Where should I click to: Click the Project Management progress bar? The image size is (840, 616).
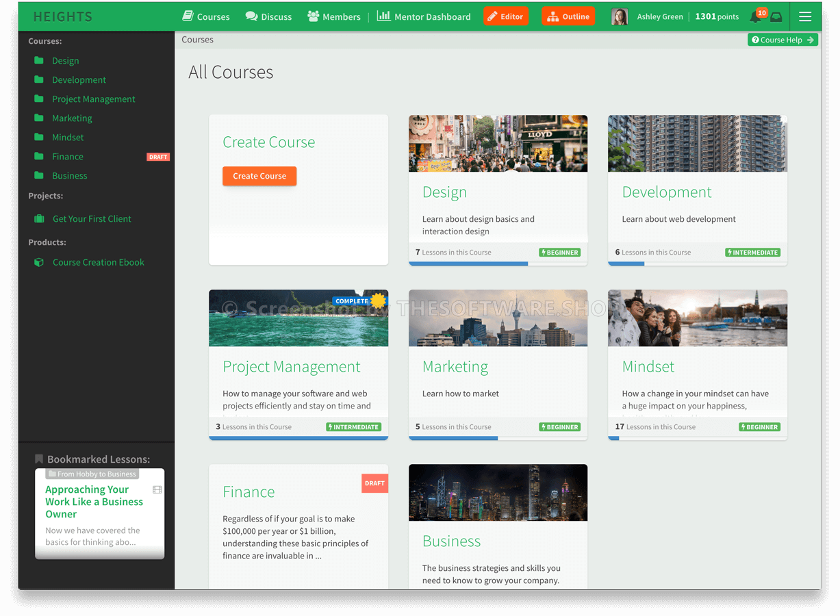[x=298, y=438]
